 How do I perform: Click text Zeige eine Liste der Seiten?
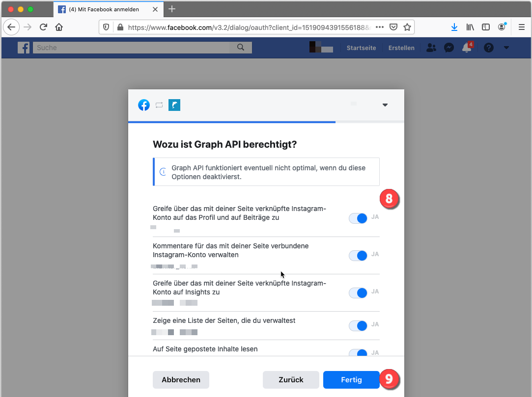[x=224, y=320]
